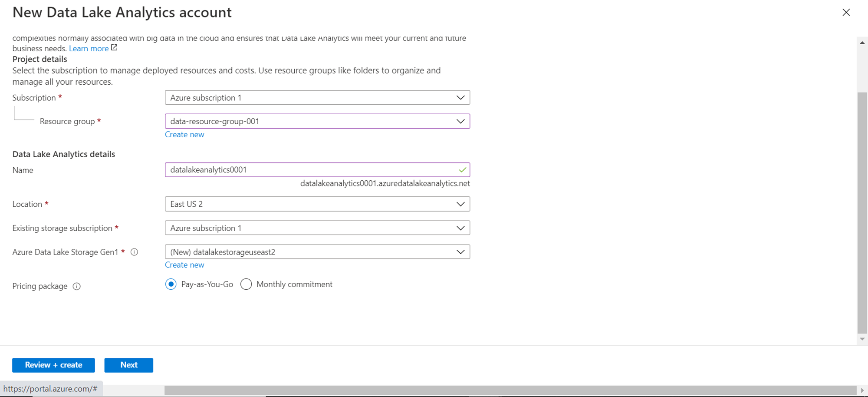The height and width of the screenshot is (397, 868).
Task: Click the scroll down arrow of vertical scrollbar
Action: click(x=862, y=339)
